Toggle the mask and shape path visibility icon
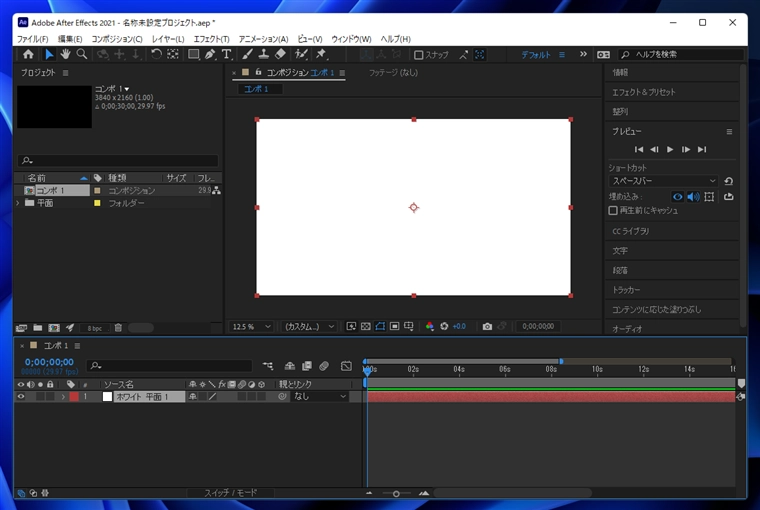 (x=380, y=327)
